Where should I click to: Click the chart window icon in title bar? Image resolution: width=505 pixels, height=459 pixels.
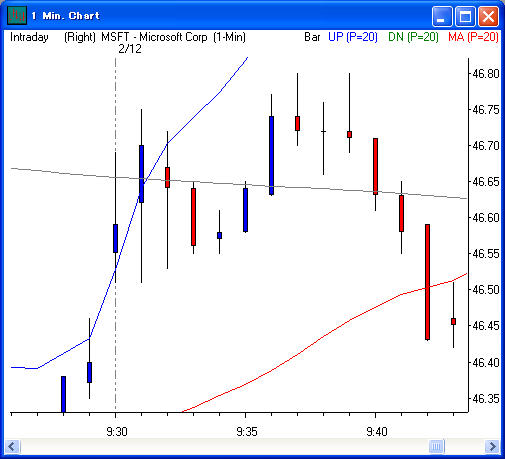[x=17, y=15]
